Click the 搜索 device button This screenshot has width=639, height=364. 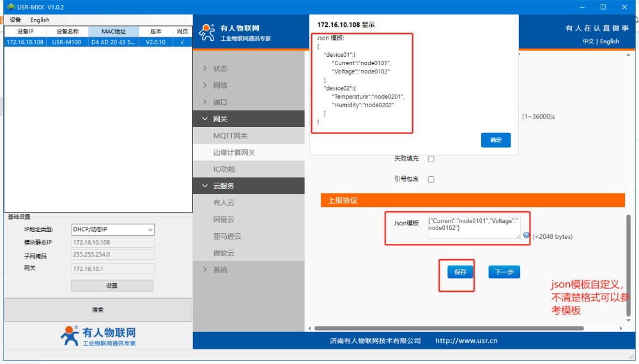coord(98,310)
